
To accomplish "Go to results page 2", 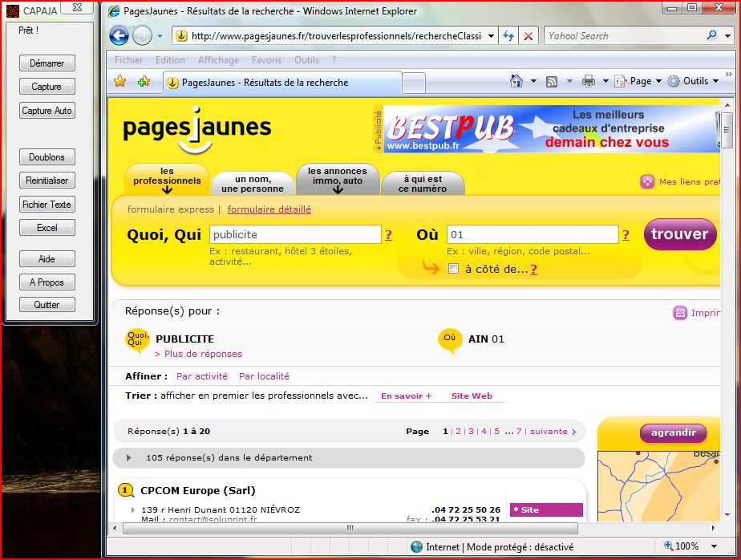I will tap(458, 432).
